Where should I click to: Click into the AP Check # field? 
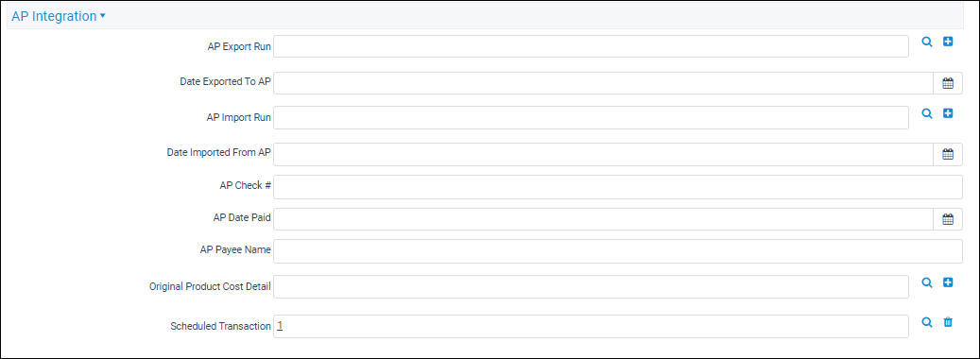tap(618, 187)
